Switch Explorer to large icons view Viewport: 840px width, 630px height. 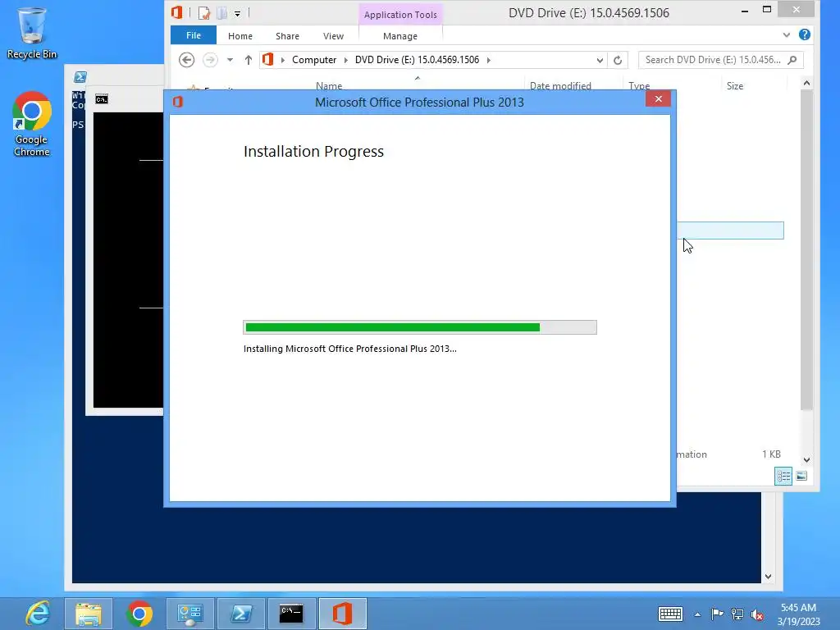click(x=801, y=476)
